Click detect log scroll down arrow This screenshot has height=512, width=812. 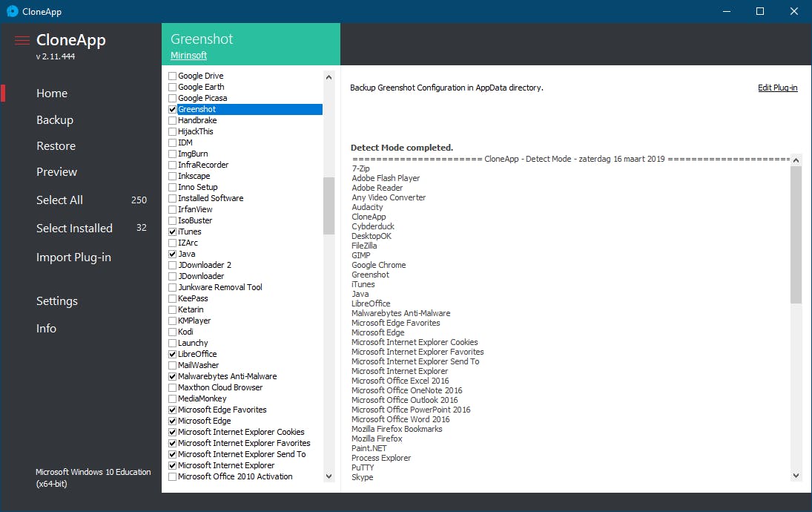click(x=796, y=475)
